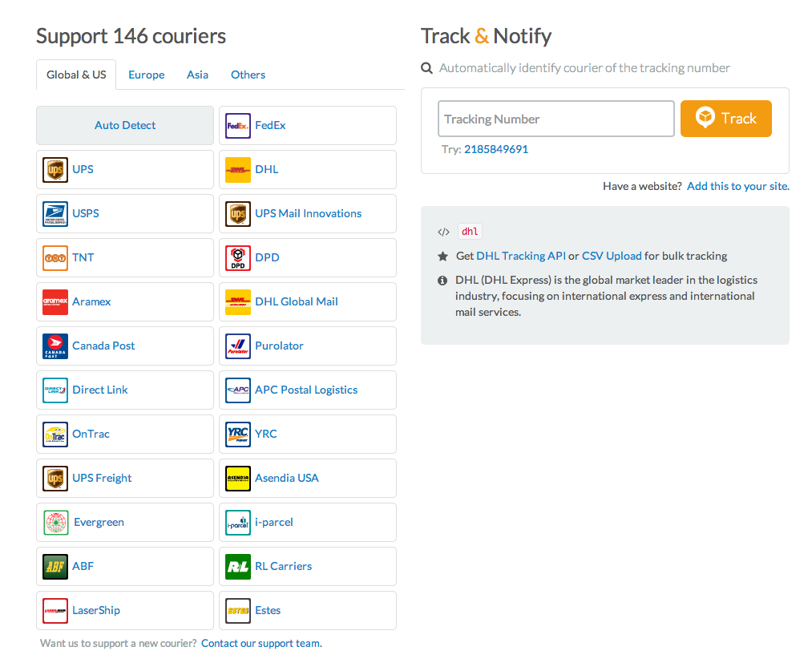Image resolution: width=812 pixels, height=663 pixels.
Task: Select the YRC courier name
Action: pyautogui.click(x=265, y=434)
